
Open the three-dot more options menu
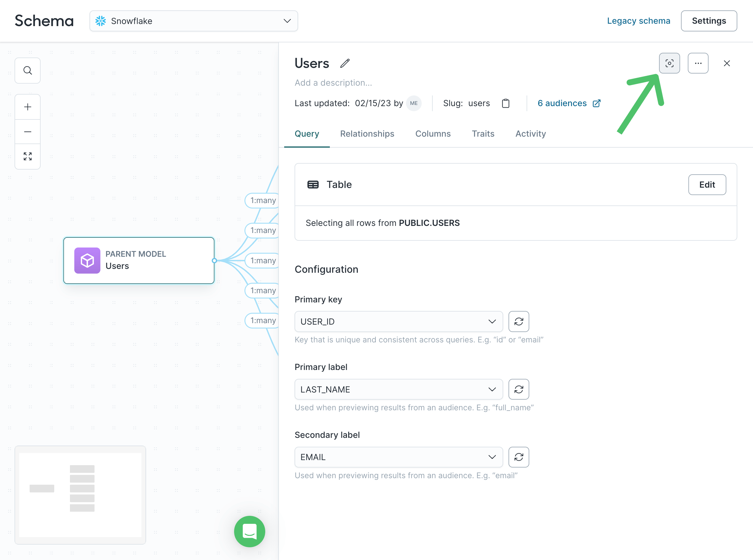pos(698,63)
